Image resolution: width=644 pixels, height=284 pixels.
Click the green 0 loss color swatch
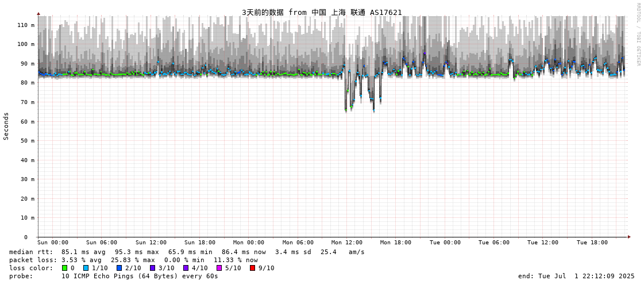click(x=64, y=268)
